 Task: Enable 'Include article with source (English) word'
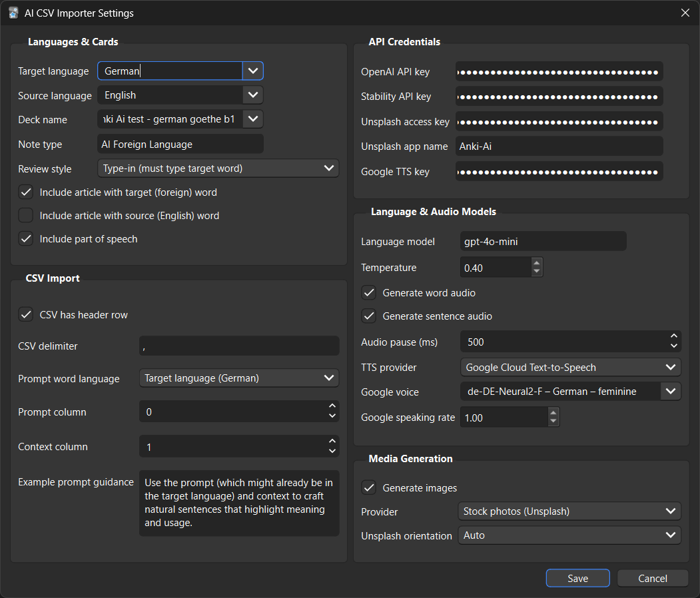(x=25, y=215)
